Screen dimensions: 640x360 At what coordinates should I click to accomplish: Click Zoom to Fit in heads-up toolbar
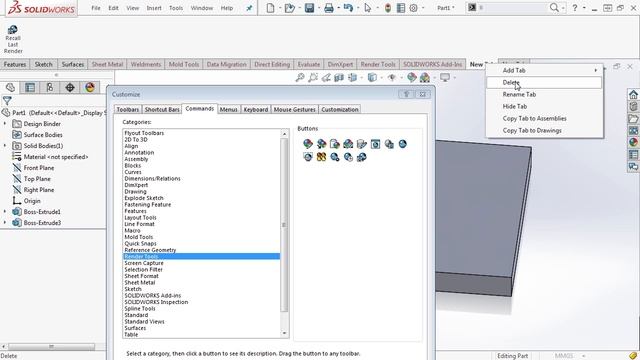click(x=300, y=77)
